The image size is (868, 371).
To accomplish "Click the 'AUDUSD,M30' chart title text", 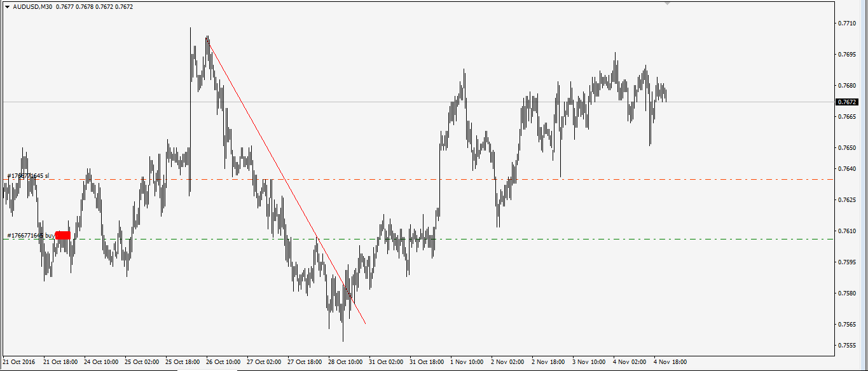I will click(32, 7).
